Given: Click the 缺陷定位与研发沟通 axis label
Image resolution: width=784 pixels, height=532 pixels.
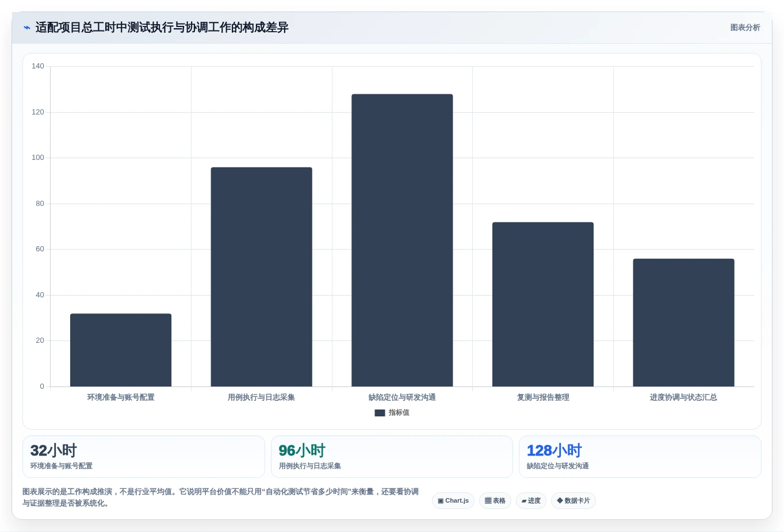Looking at the screenshot, I should pyautogui.click(x=402, y=397).
